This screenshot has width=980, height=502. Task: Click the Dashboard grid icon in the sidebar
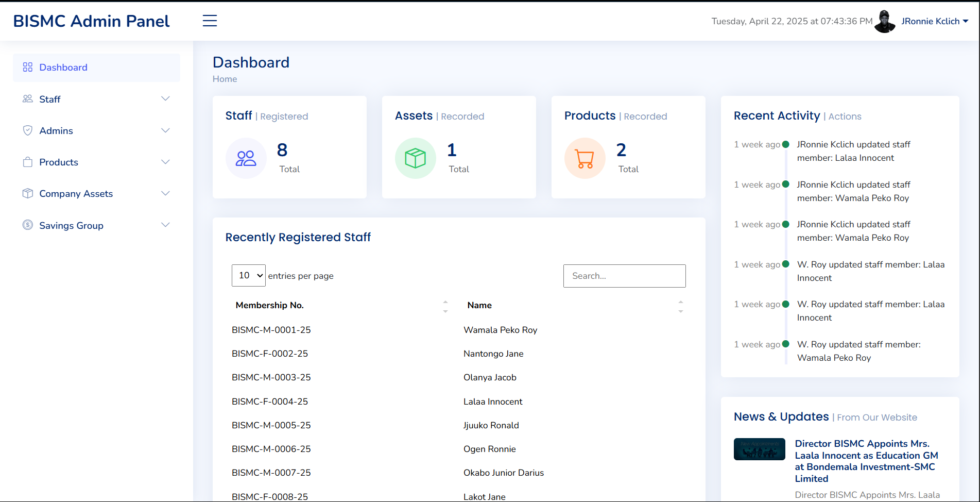(x=28, y=68)
